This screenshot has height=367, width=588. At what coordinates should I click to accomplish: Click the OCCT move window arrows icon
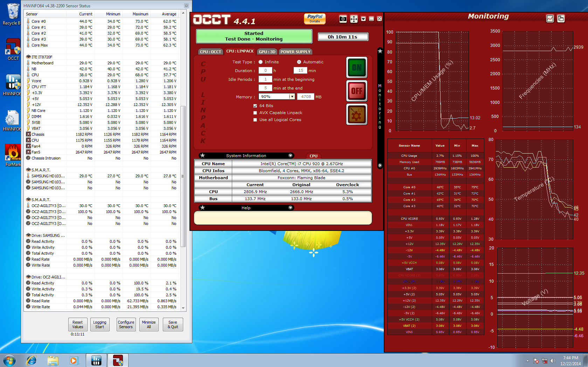pyautogui.click(x=354, y=19)
